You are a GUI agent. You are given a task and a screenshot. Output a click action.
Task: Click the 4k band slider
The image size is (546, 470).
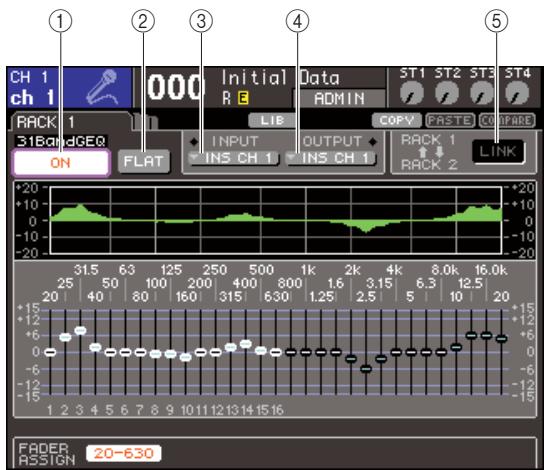(396, 352)
